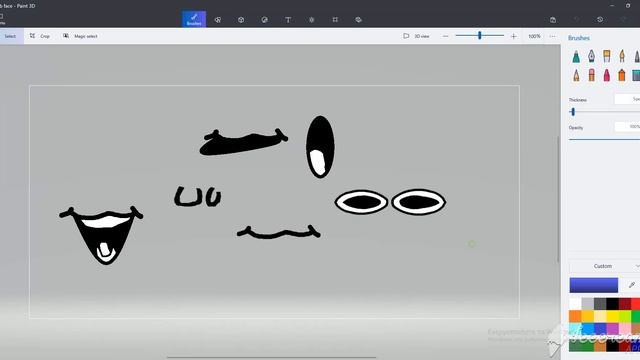The image size is (640, 360).
Task: Open the Text tool
Action: click(288, 20)
